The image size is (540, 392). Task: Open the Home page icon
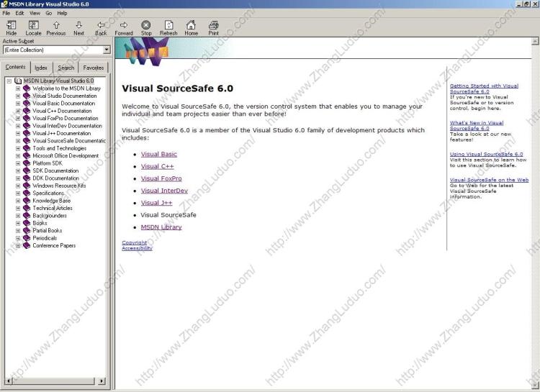(x=191, y=25)
